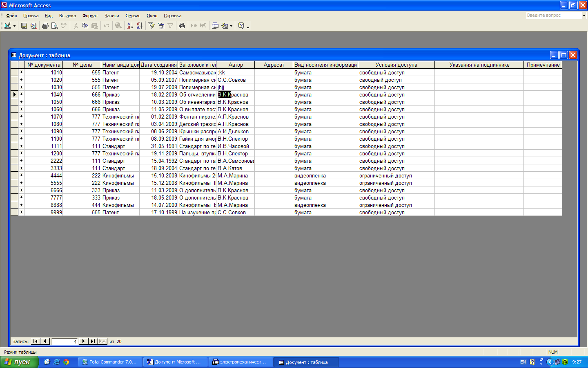
Task: Open the help question dropdown arrow
Action: pyautogui.click(x=584, y=16)
